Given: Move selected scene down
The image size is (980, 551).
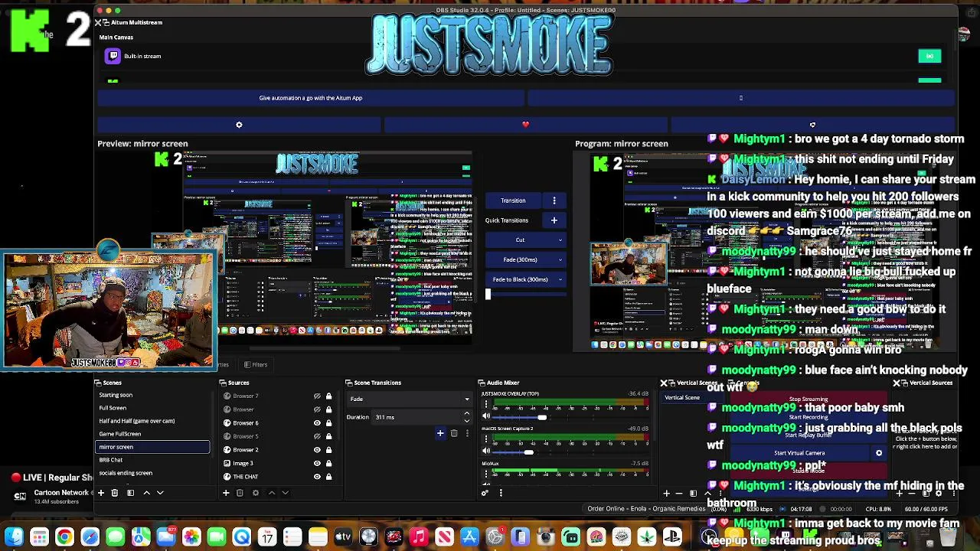Looking at the screenshot, I should coord(160,493).
